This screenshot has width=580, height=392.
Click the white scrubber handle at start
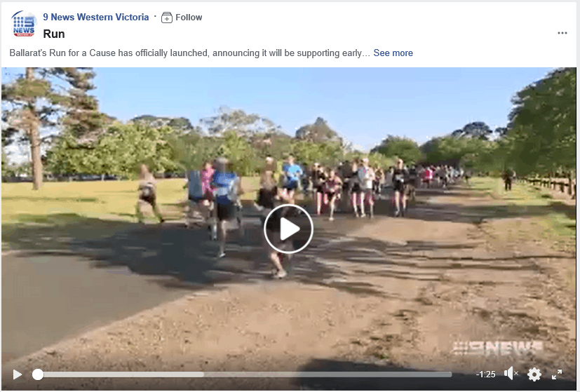tap(37, 374)
